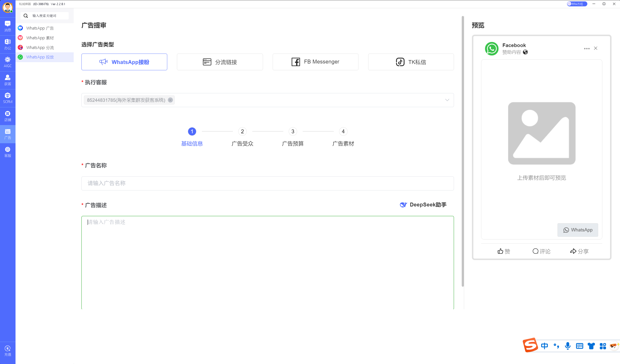Select the WhatsApp接粉 ad type
The height and width of the screenshot is (364, 620).
click(x=124, y=62)
